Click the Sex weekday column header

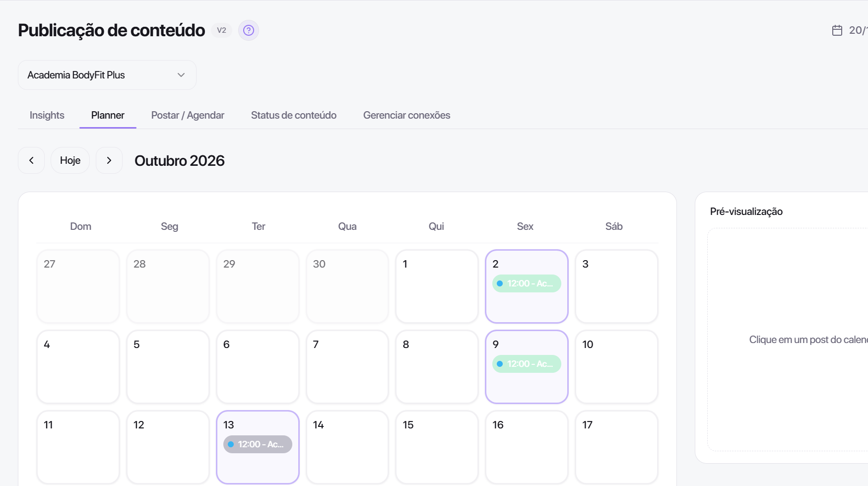pyautogui.click(x=525, y=226)
